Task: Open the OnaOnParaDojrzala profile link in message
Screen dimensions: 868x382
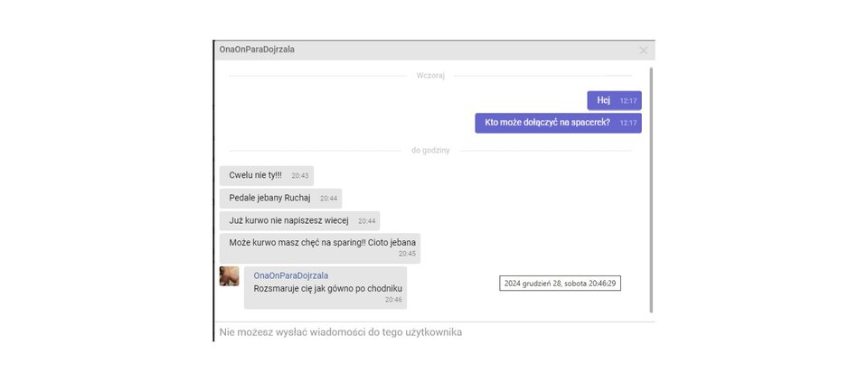Action: (x=290, y=275)
